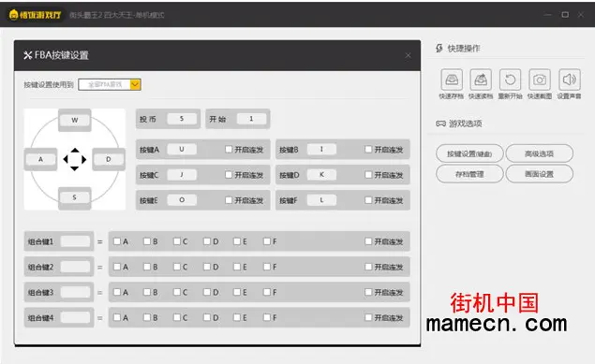Check box C in 组合键1 row
This screenshot has height=364, width=595.
pyautogui.click(x=177, y=241)
